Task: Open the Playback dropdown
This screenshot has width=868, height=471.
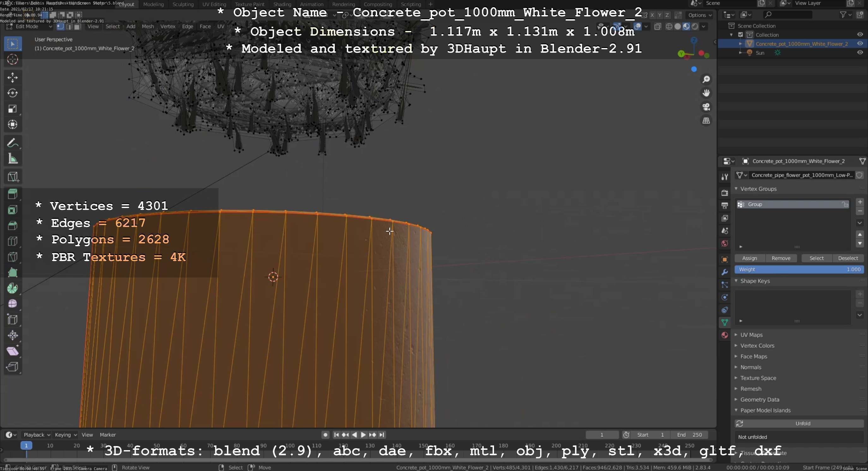Action: coord(36,435)
